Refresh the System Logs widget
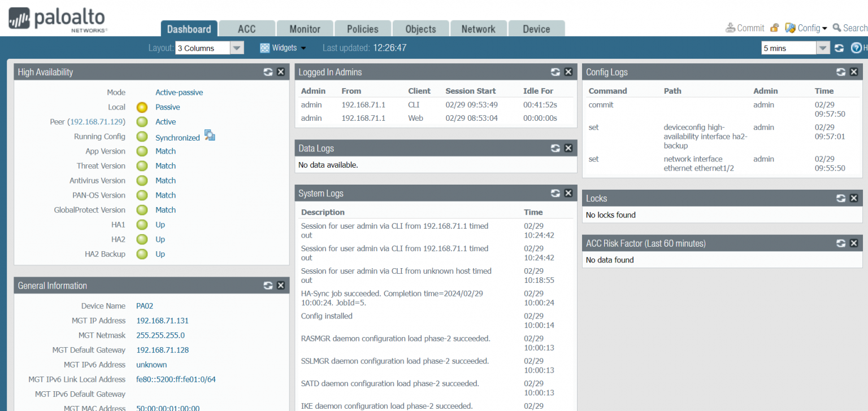The image size is (868, 411). coord(555,193)
